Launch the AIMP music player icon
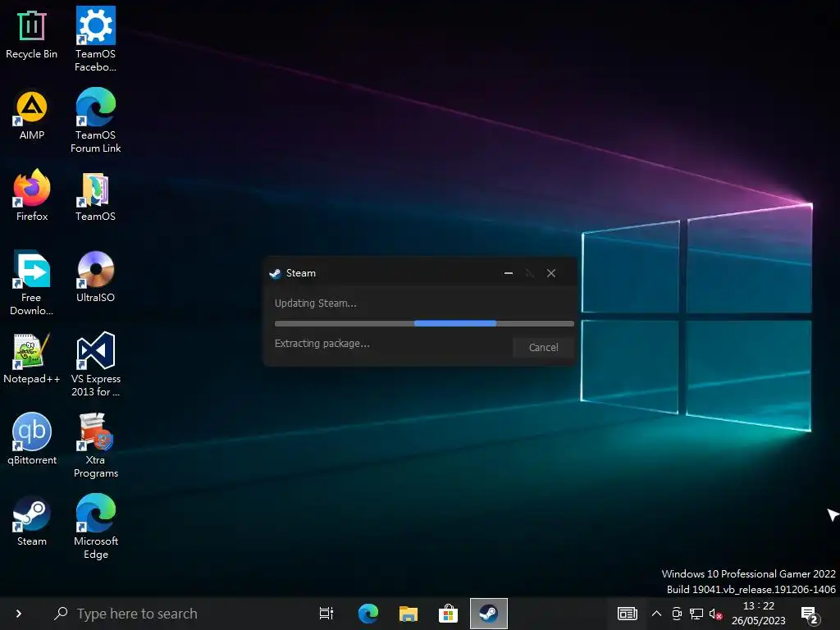Screen dimensions: 840x630 32,116
